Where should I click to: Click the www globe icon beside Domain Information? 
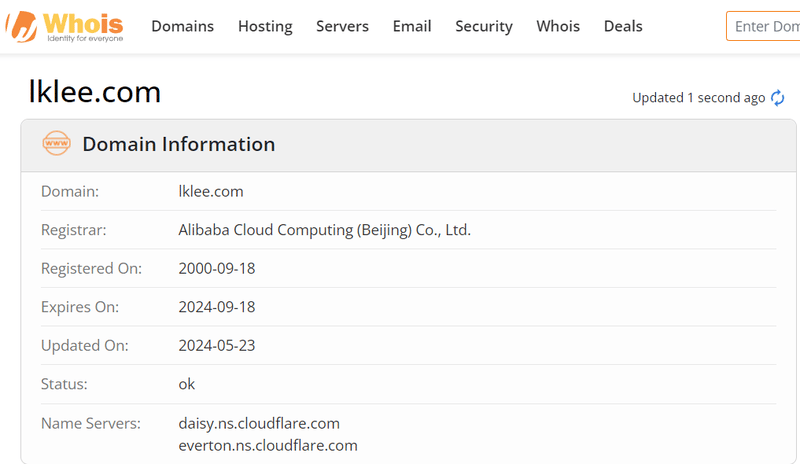[x=57, y=144]
